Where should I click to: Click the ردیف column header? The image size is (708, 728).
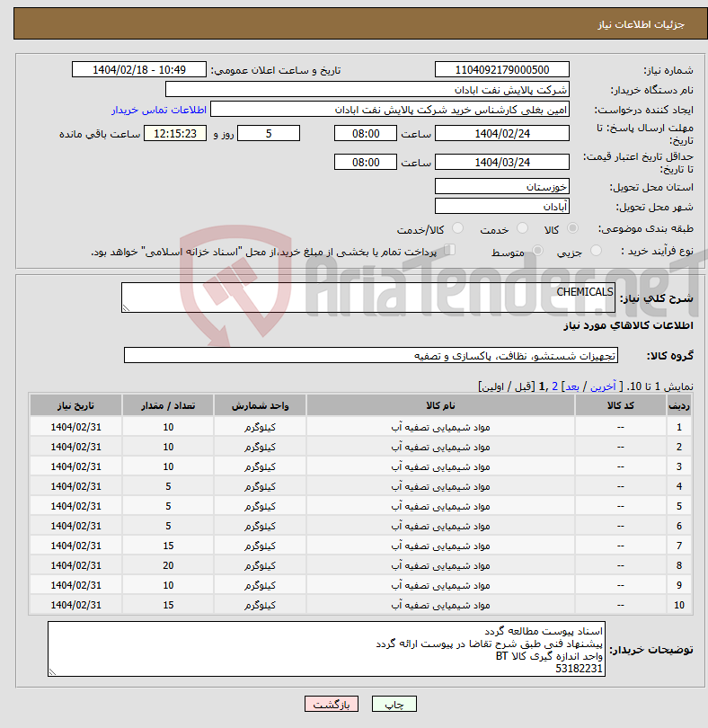pyautogui.click(x=679, y=405)
